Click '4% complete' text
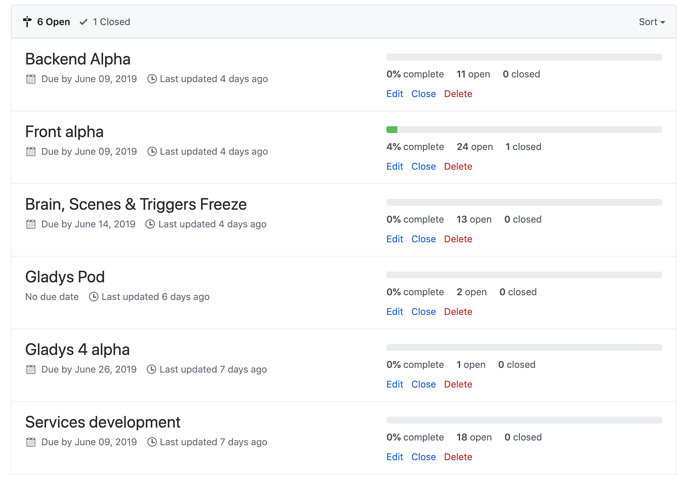The height and width of the screenshot is (488, 690). (415, 147)
